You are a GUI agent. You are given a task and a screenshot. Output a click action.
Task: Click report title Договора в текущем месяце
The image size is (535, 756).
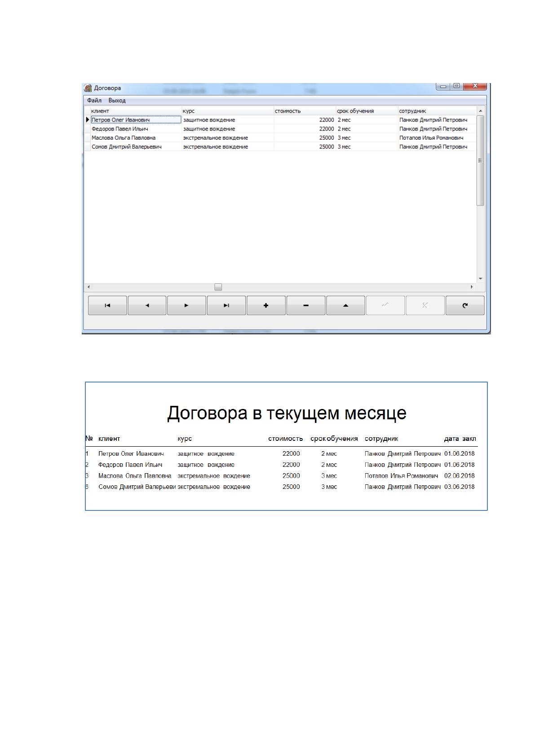287,413
